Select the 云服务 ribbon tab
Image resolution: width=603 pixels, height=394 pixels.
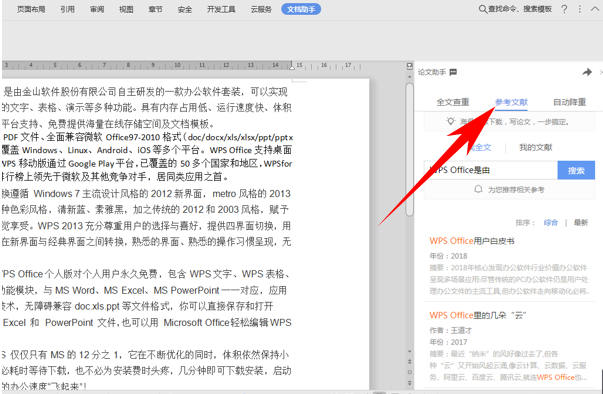pyautogui.click(x=261, y=9)
